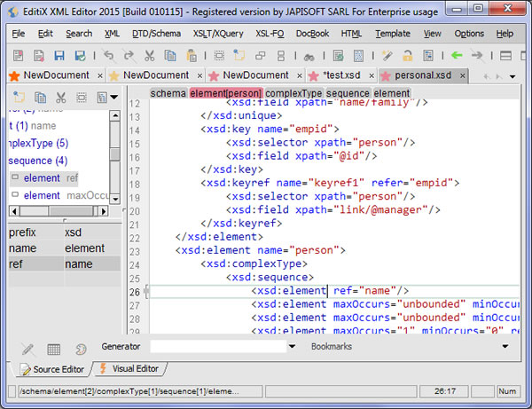
Task: Open the File menu
Action: click(x=19, y=34)
